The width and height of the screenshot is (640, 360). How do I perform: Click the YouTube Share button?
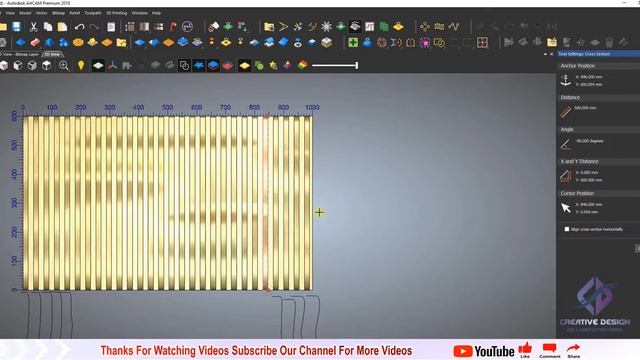(x=573, y=350)
